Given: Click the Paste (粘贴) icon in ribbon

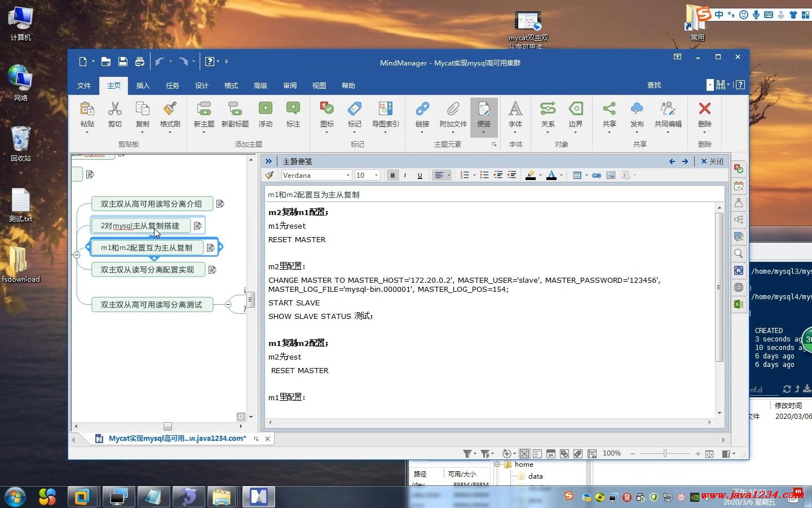Looking at the screenshot, I should (87, 109).
